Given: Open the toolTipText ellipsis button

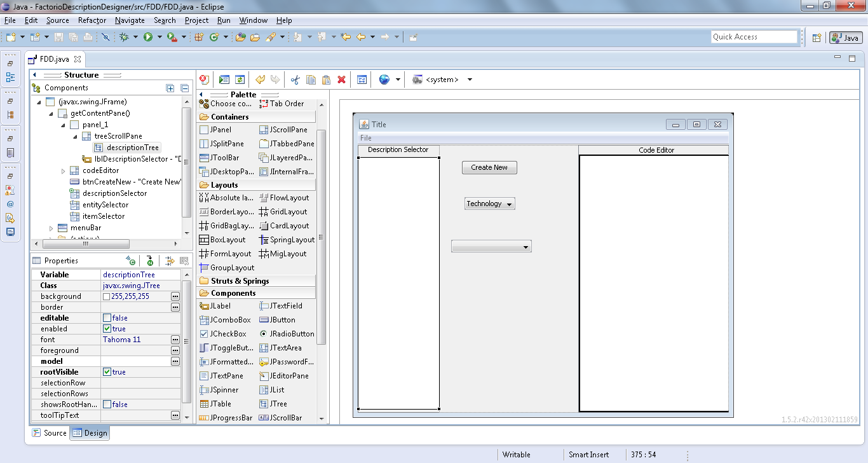Looking at the screenshot, I should point(175,415).
